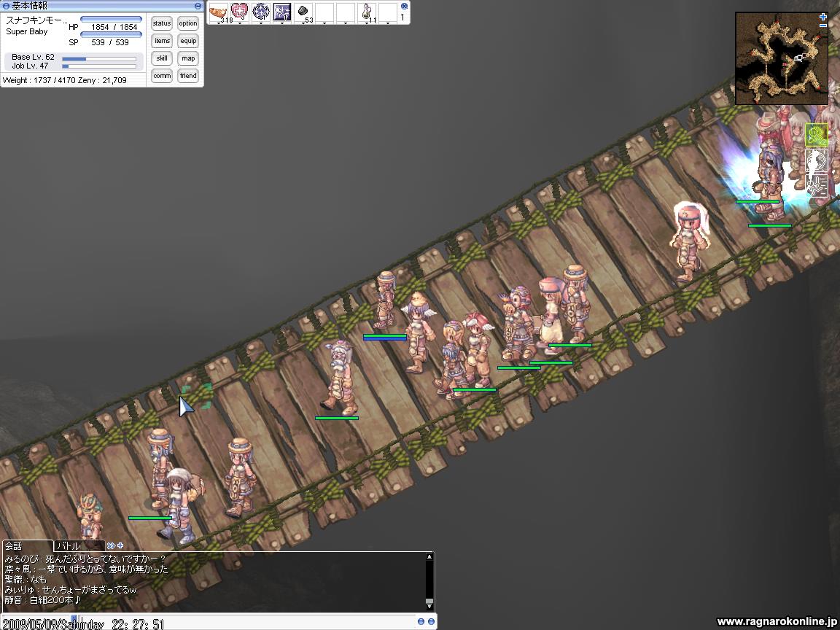Screen dimensions: 840x630
Task: Add a new chat tab with plus icon
Action: [120, 545]
